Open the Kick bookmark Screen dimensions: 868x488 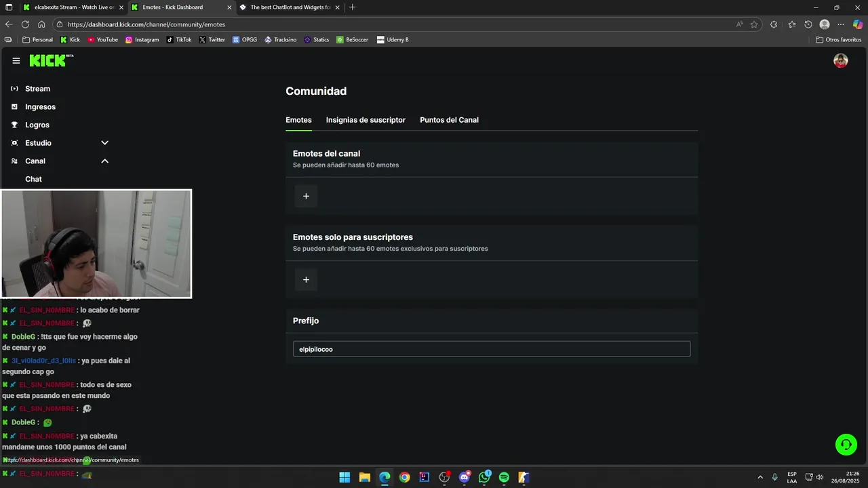click(x=70, y=39)
